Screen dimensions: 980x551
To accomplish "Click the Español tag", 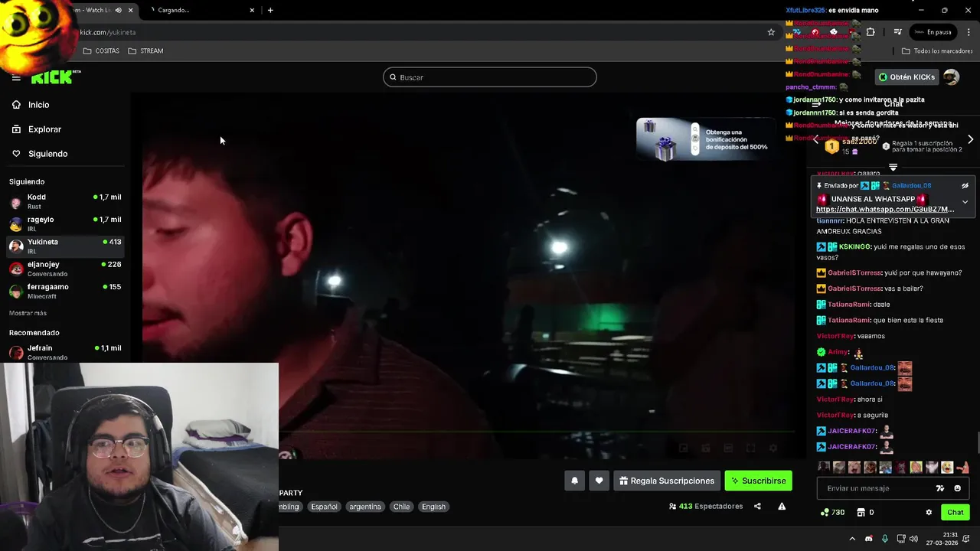I will point(324,507).
